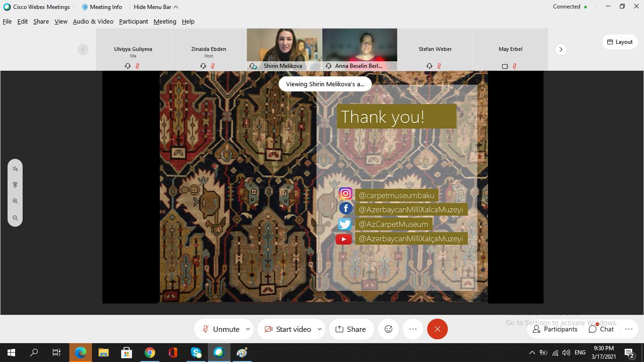Click the YouTube icon on slide
This screenshot has width=644, height=362.
[x=344, y=239]
